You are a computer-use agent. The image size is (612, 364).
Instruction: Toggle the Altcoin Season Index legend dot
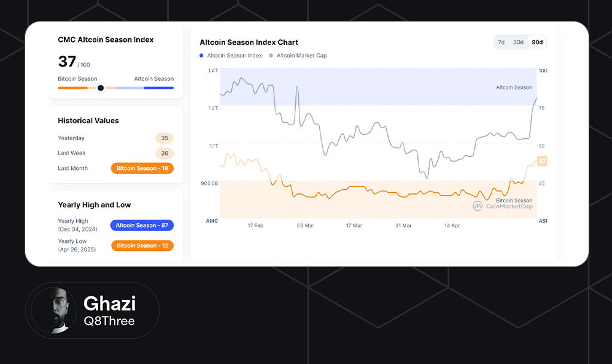click(x=202, y=56)
